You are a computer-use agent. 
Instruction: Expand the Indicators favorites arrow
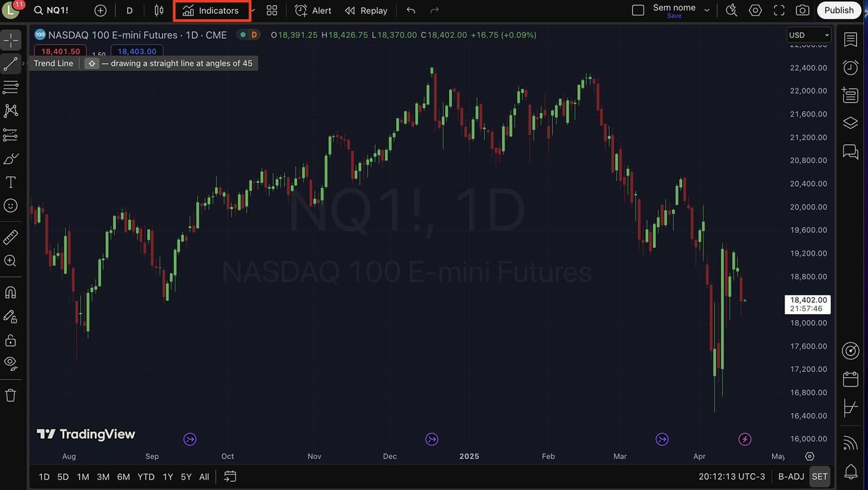(253, 10)
